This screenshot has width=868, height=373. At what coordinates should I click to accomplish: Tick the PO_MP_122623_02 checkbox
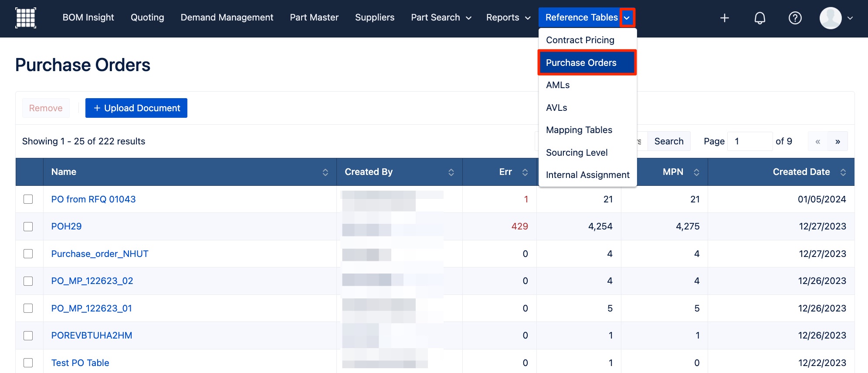click(28, 281)
